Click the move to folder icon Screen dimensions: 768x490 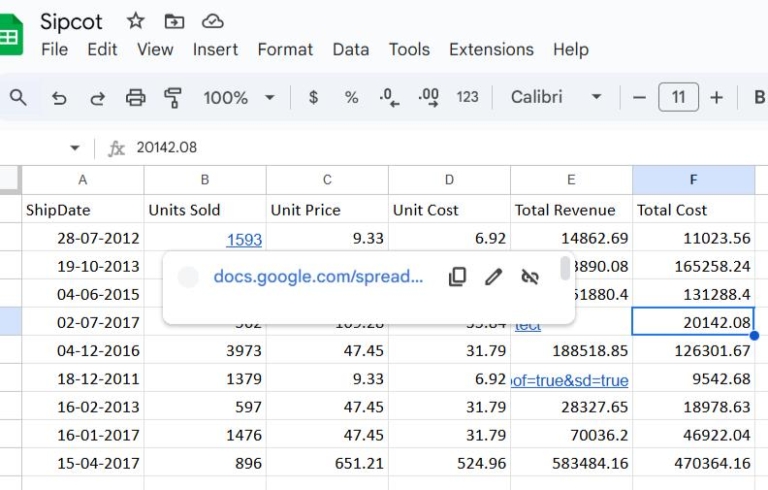(x=174, y=21)
